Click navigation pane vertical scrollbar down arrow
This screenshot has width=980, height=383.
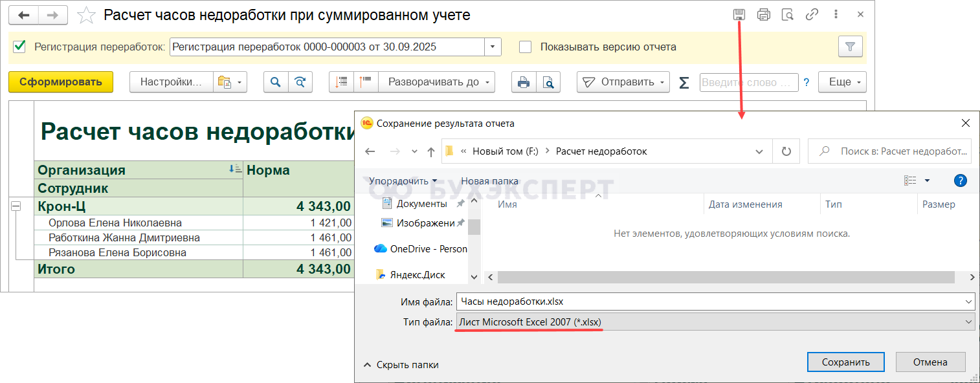click(474, 276)
